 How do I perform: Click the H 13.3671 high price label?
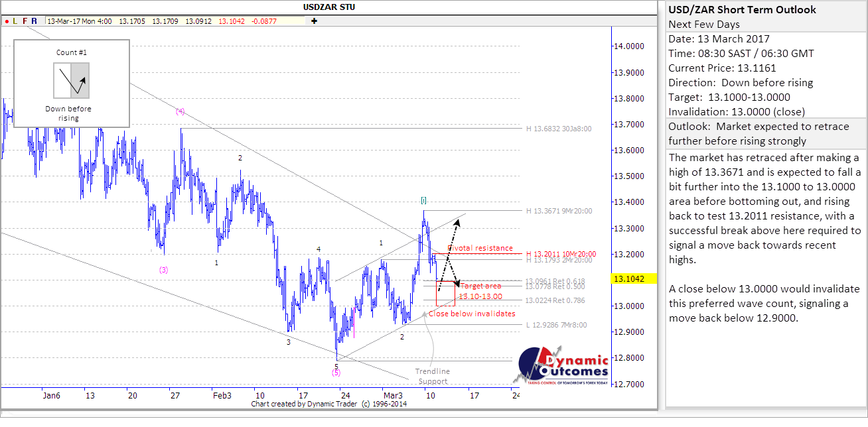(x=559, y=212)
